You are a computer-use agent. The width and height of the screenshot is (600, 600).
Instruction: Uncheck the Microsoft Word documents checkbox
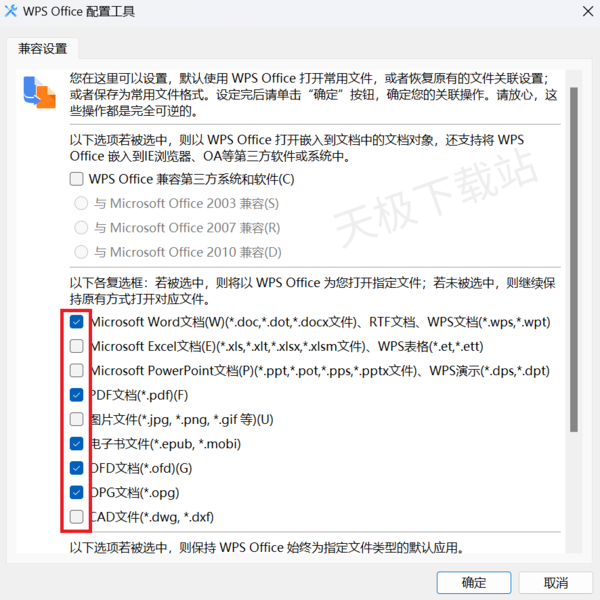coord(77,322)
